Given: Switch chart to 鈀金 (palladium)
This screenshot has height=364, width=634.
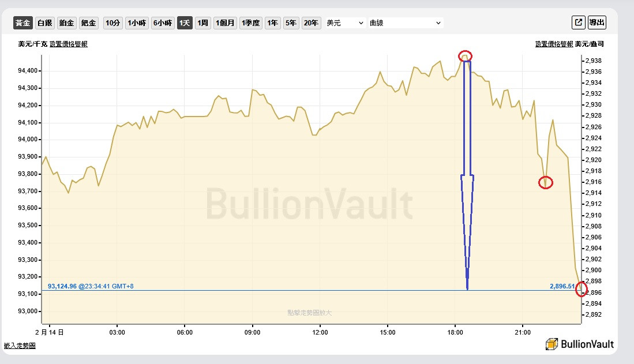Looking at the screenshot, I should [x=88, y=23].
